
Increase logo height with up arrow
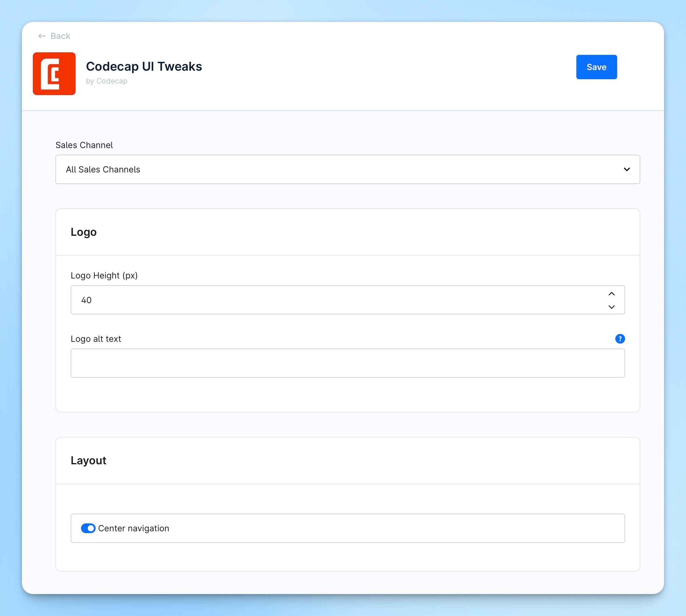611,294
